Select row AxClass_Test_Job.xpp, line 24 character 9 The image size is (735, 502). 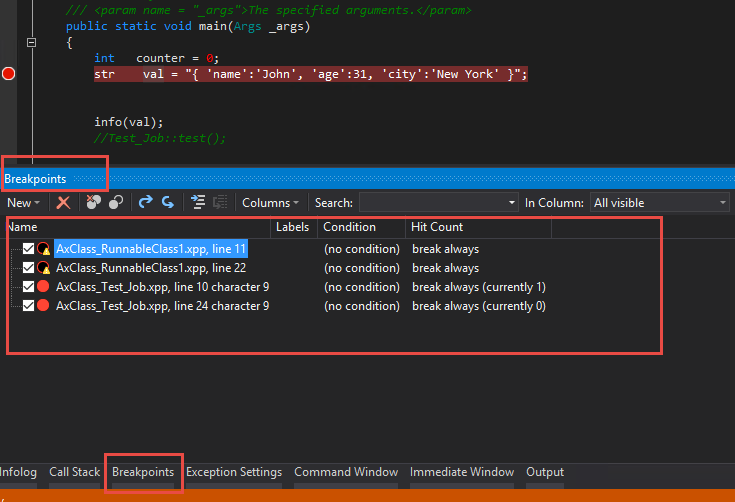(x=163, y=306)
